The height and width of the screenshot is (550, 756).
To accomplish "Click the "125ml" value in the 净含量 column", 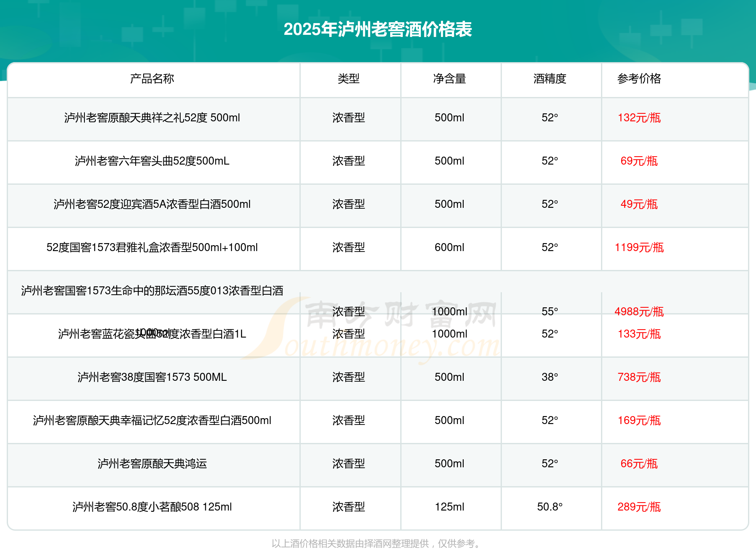I will click(449, 507).
